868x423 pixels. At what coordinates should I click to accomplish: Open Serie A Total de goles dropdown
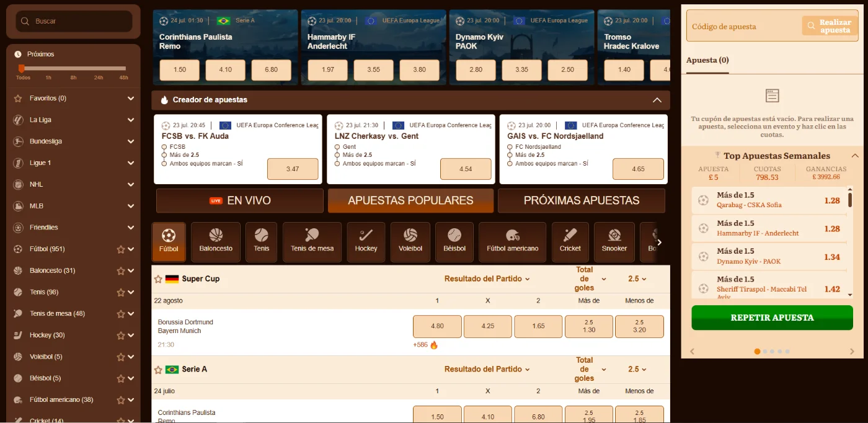[589, 370]
